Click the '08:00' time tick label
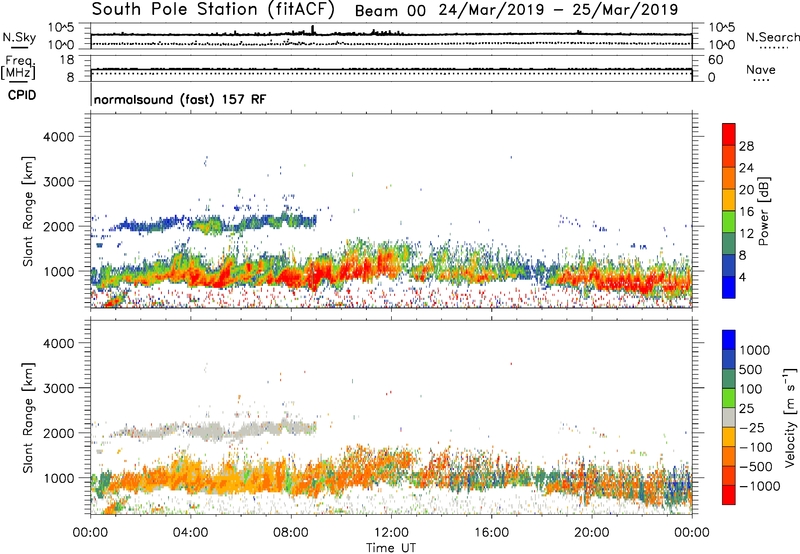The image size is (800, 554). point(291,533)
